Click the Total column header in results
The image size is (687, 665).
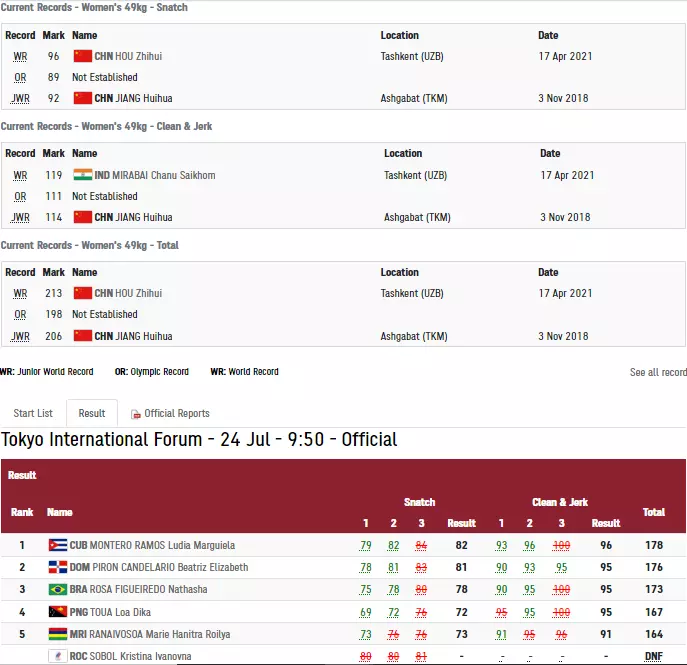[653, 512]
